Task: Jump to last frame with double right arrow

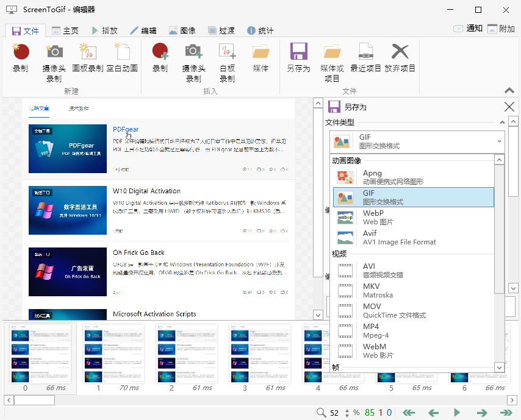Action: [x=506, y=413]
